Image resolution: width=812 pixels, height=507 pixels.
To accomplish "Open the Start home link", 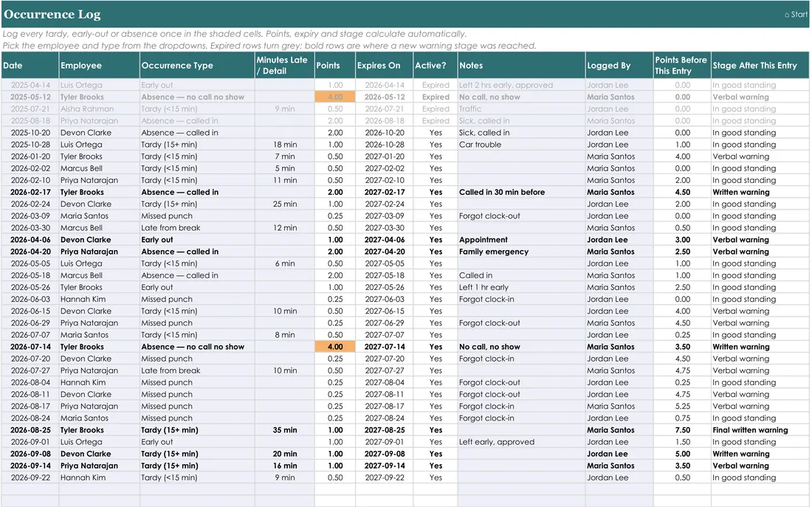I will coord(796,15).
